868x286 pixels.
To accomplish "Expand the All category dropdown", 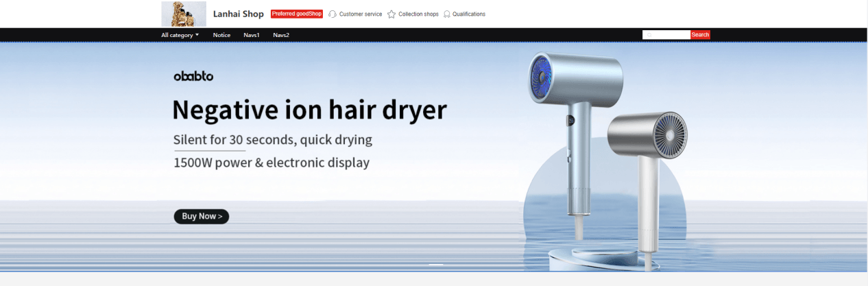I will (180, 35).
